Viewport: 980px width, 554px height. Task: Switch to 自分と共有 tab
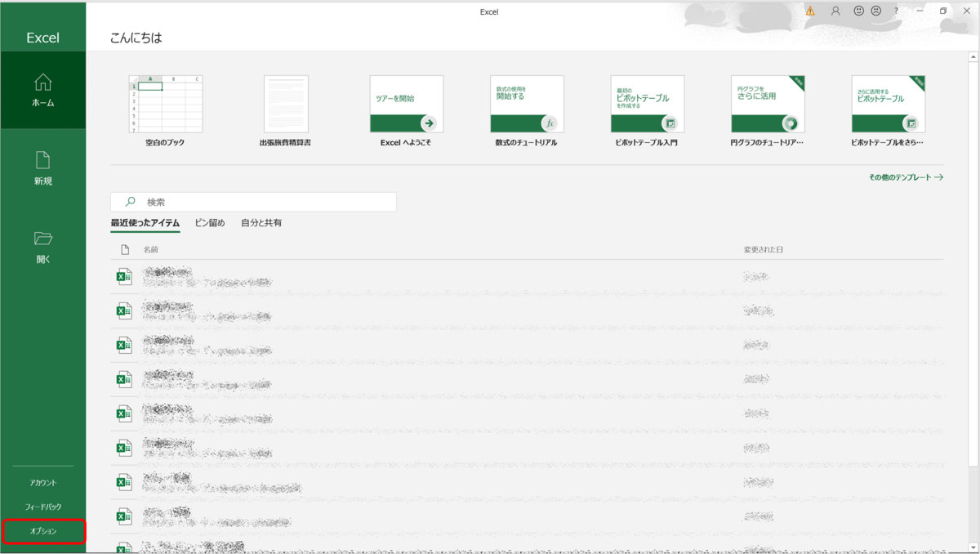tap(261, 223)
